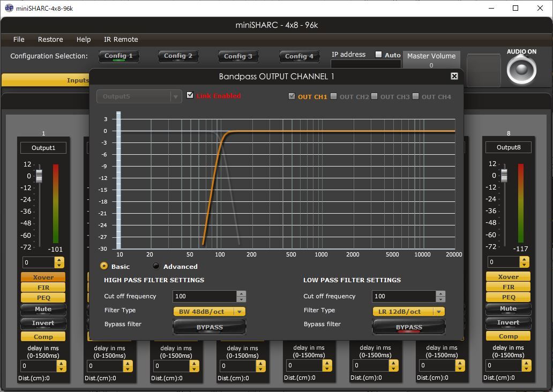Click the IP address input field
Viewport: 553px width, 392px height.
click(366, 64)
